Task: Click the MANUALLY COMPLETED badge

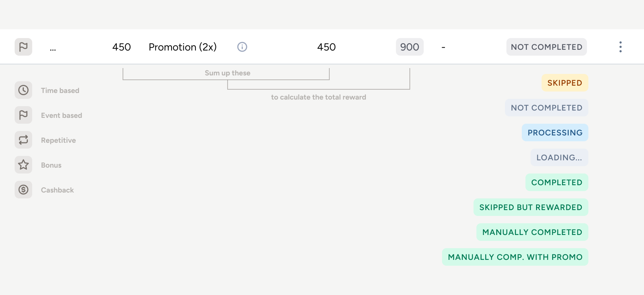Action: click(532, 232)
